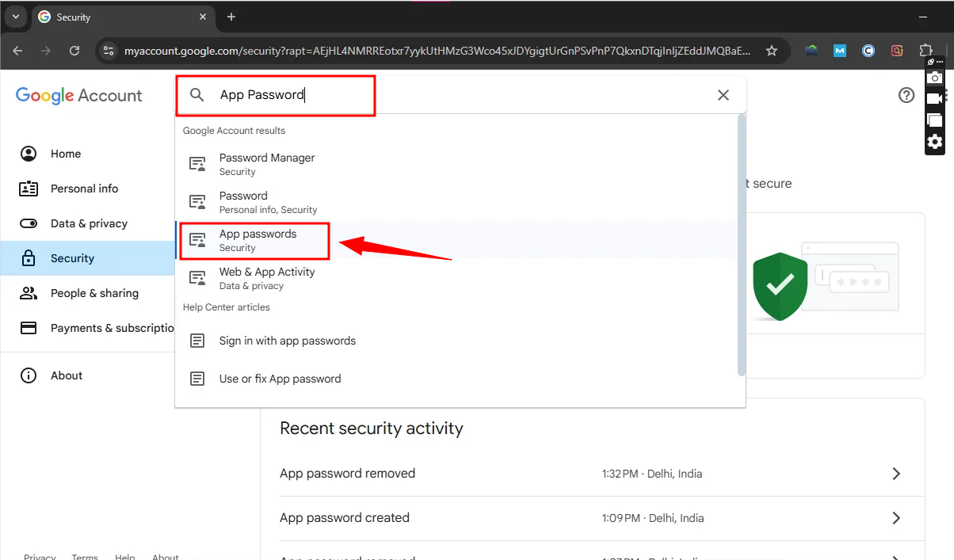Start recording with video camera icon
The image size is (954, 560).
pyautogui.click(x=935, y=98)
